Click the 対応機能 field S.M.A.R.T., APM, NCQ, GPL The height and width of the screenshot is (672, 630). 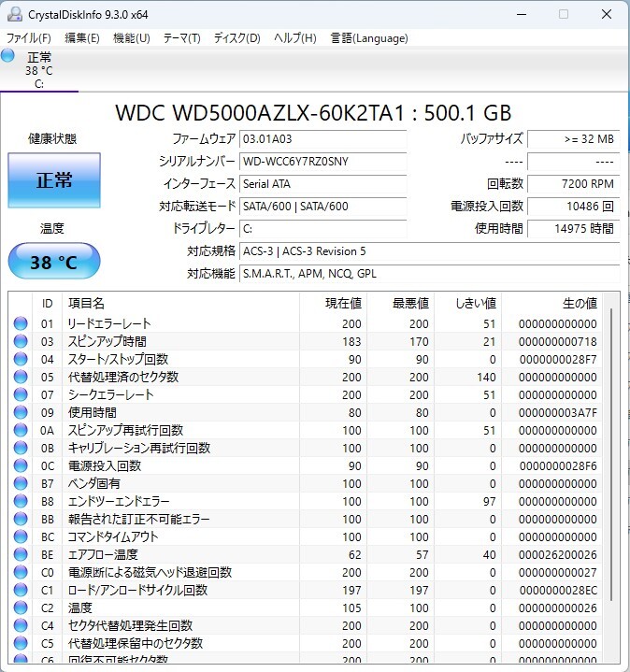coord(429,274)
